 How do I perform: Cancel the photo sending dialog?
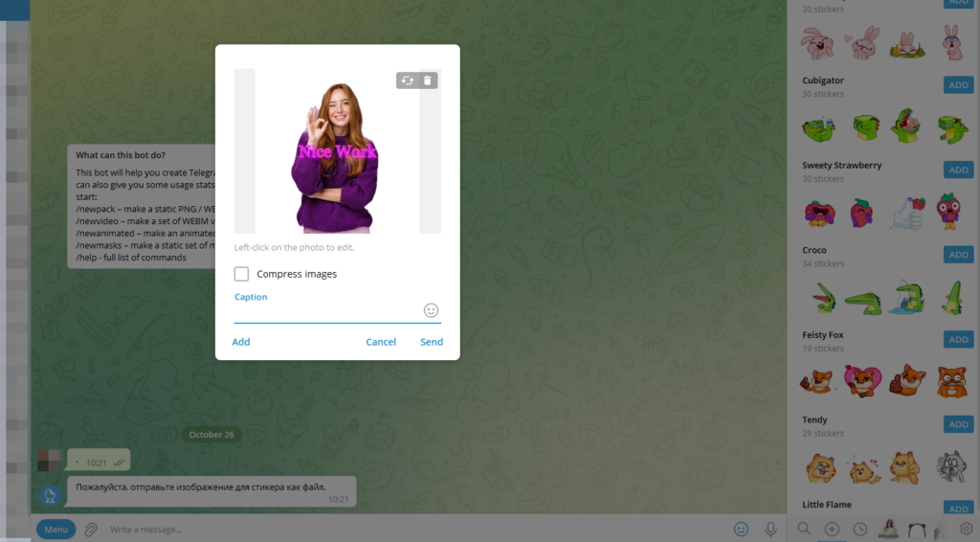[381, 342]
